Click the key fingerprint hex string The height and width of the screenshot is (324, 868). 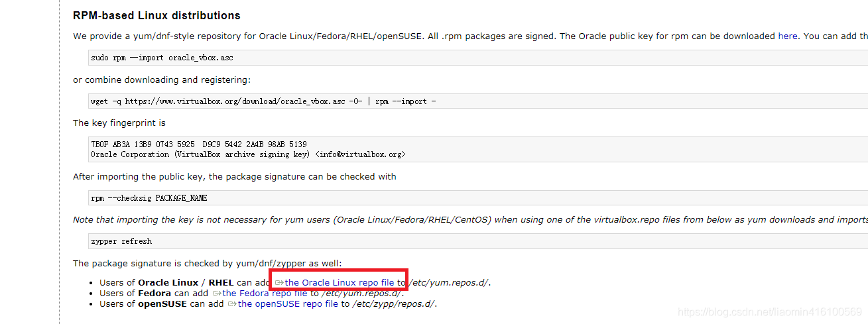[x=198, y=144]
